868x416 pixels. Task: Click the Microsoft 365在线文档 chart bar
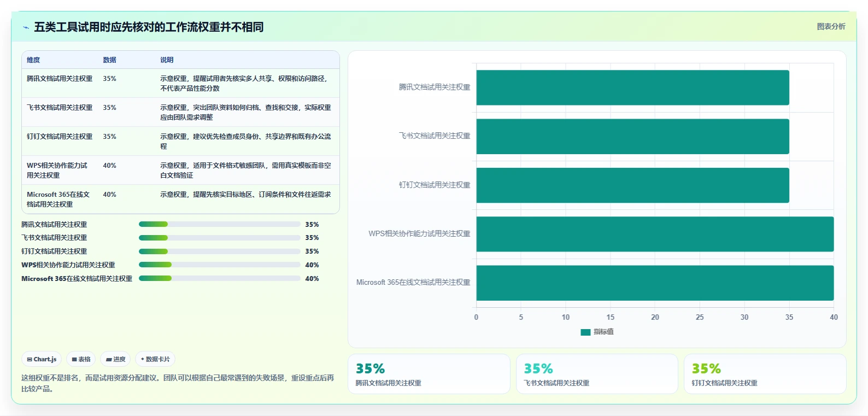tap(655, 283)
